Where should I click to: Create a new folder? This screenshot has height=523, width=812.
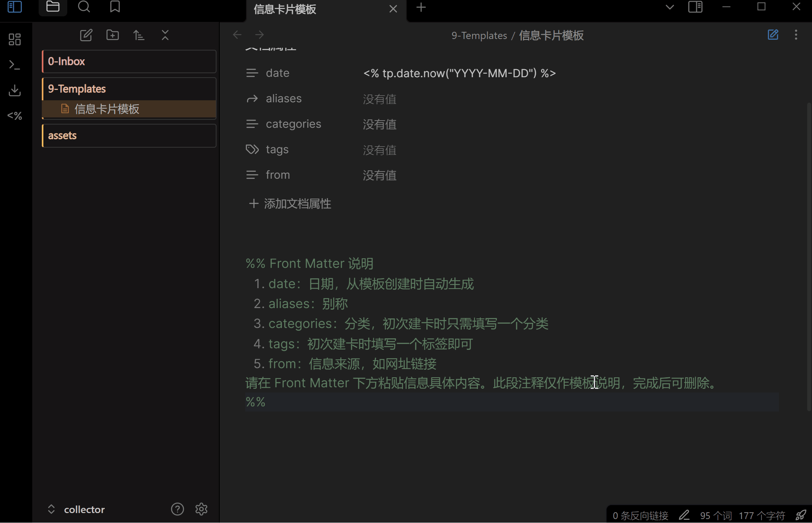pos(113,35)
